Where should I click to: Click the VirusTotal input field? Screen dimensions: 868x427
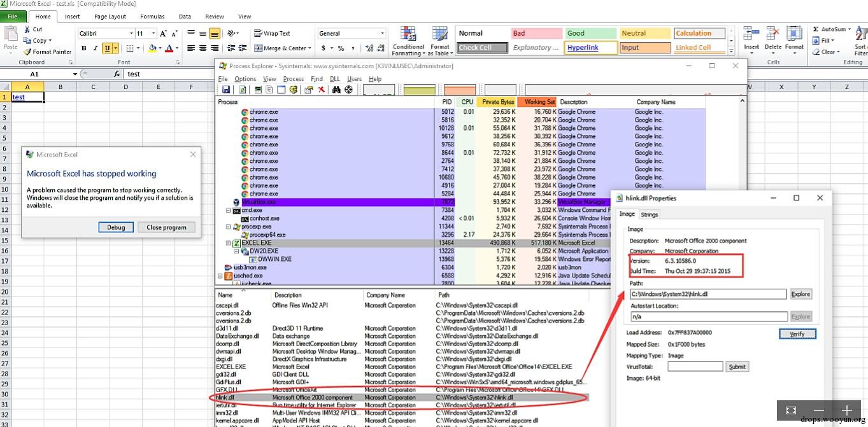695,367
